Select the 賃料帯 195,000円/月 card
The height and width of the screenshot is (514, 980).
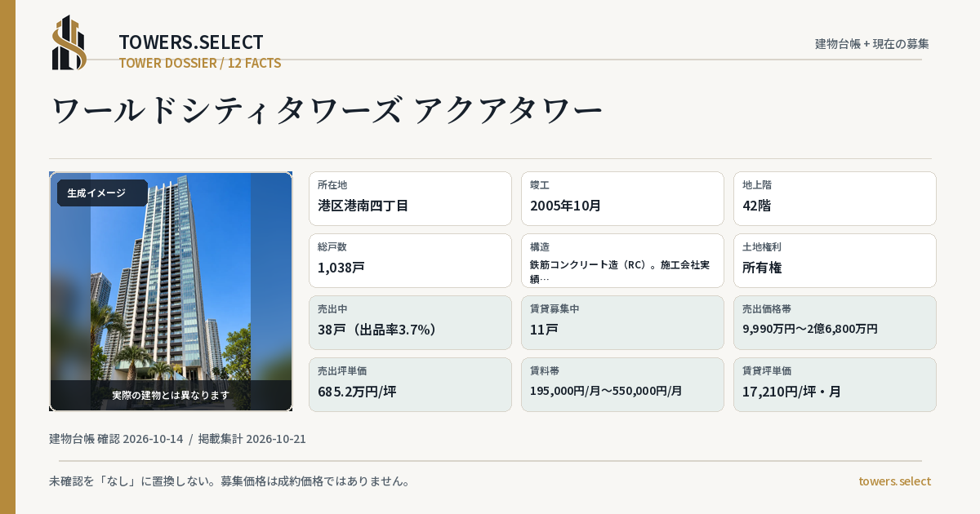point(622,384)
